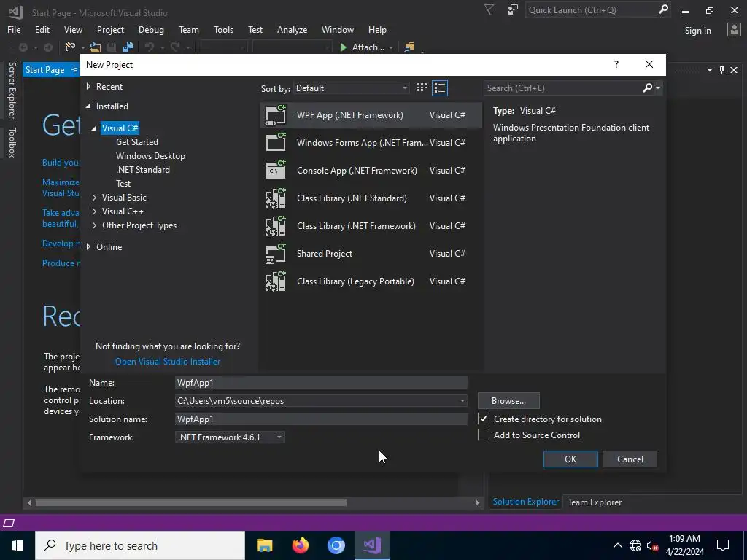Screen dimensions: 747x560
Task: Click the Console App template icon
Action: 276,170
